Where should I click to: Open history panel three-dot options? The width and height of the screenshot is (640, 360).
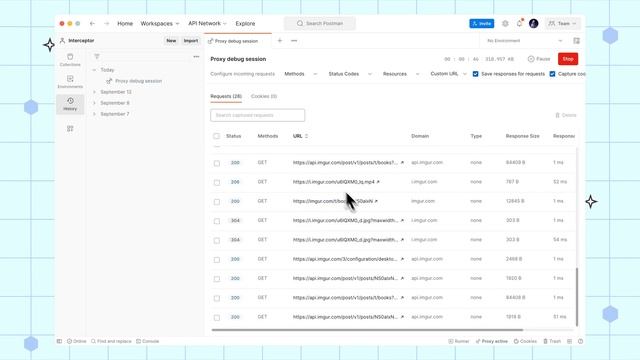tap(196, 56)
